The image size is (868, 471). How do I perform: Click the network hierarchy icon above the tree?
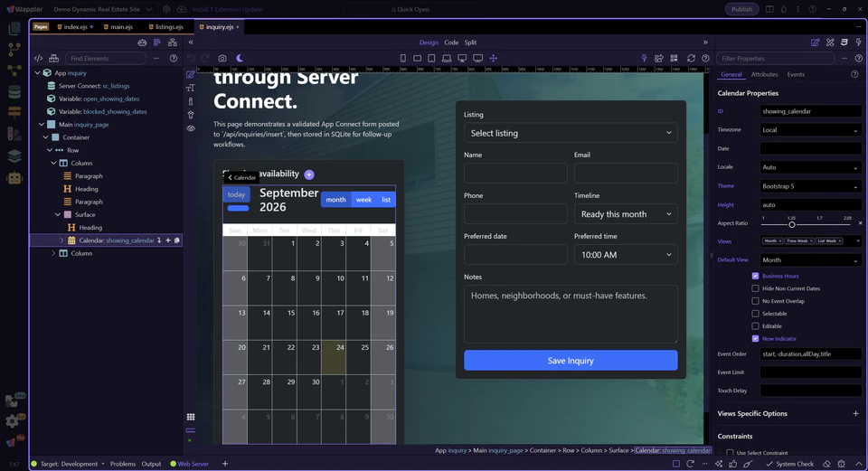[x=173, y=42]
